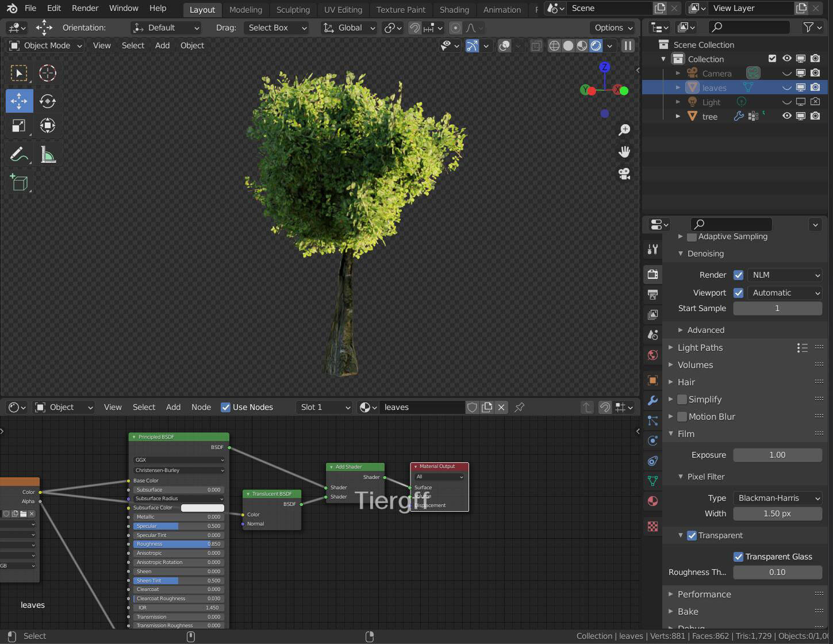Select the Measure tool
Viewport: 833px width, 644px height.
pyautogui.click(x=47, y=154)
